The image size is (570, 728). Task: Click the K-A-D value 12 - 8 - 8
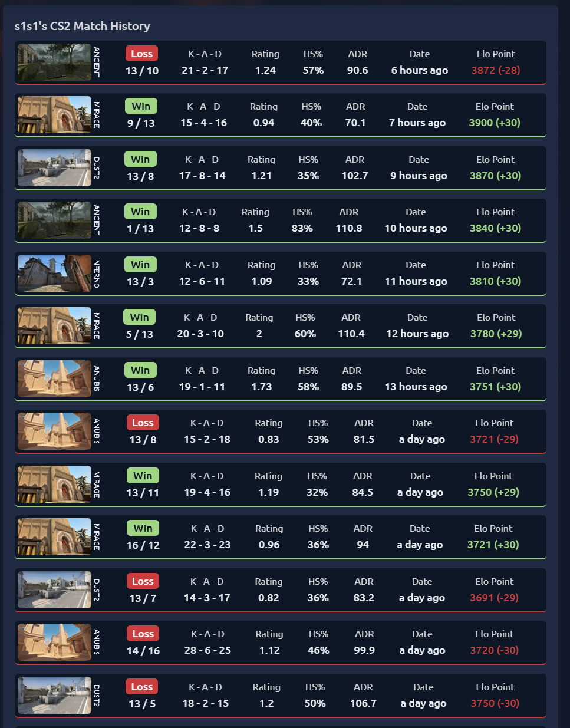(x=199, y=228)
